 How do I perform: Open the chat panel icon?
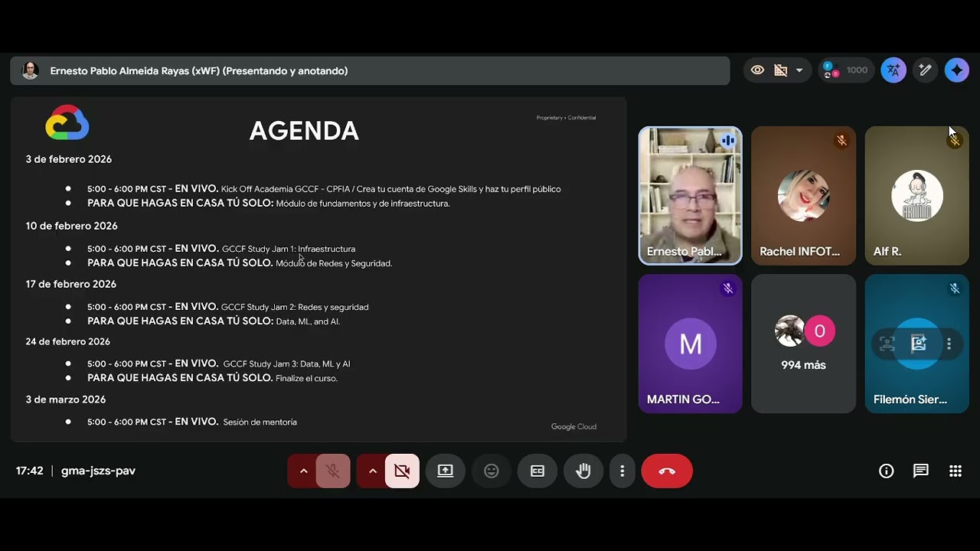921,471
